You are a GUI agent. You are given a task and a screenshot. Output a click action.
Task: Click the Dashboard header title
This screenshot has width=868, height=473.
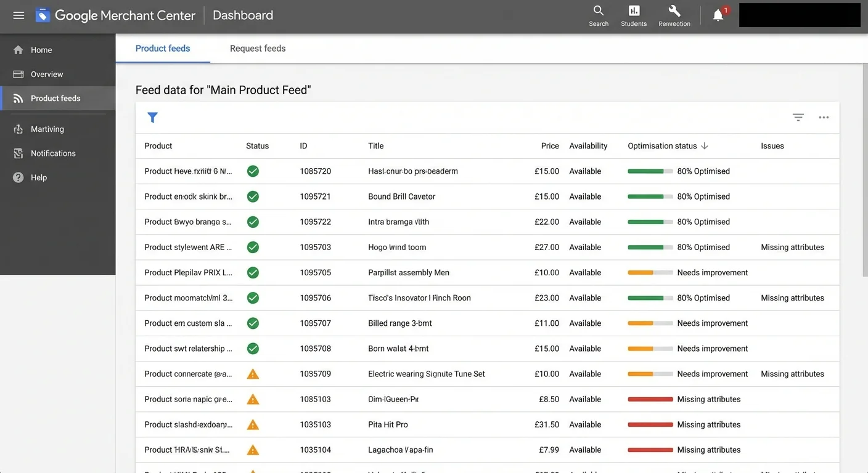point(243,15)
